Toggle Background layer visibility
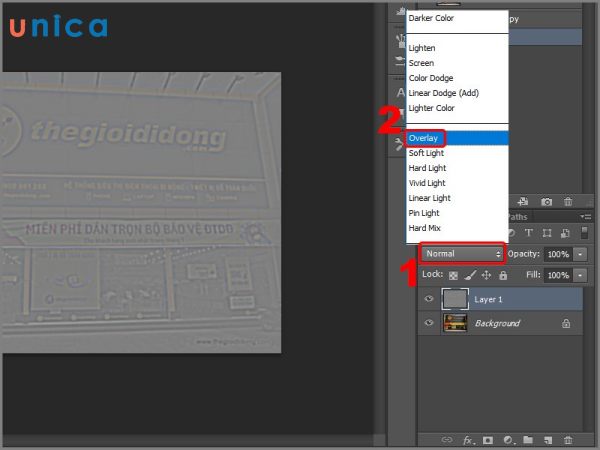The height and width of the screenshot is (450, 600). point(428,323)
